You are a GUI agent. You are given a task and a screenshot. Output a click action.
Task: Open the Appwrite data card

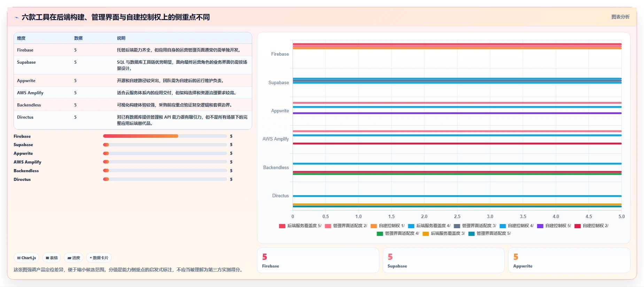pos(569,260)
